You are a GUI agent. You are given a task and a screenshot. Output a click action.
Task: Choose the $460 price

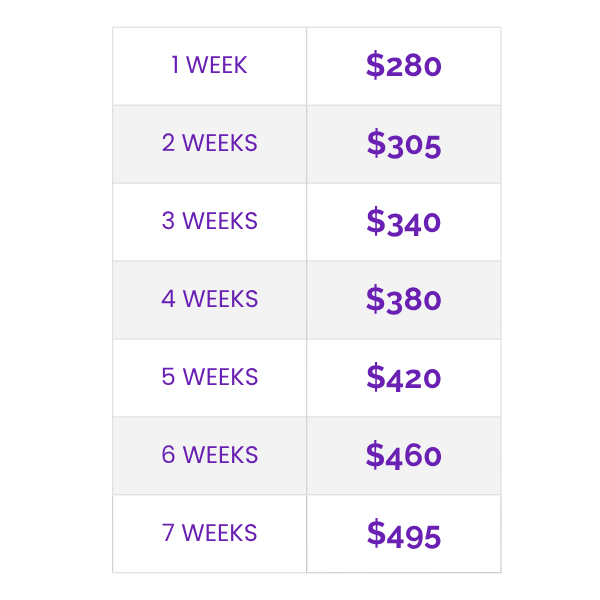coord(404,456)
